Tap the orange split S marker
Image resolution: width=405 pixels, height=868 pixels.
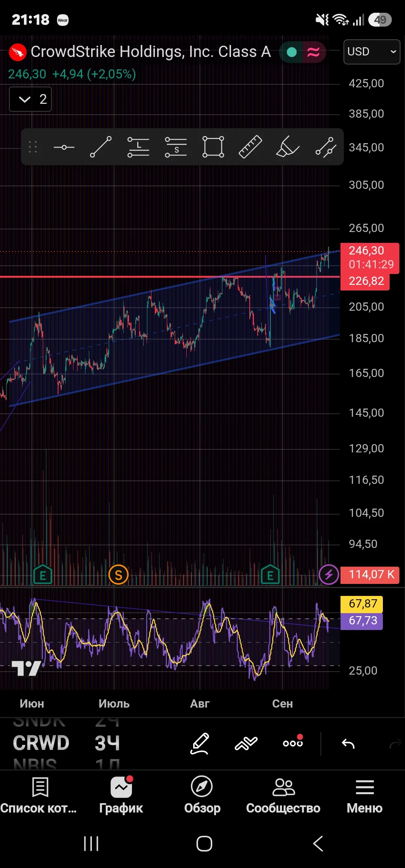tap(118, 575)
